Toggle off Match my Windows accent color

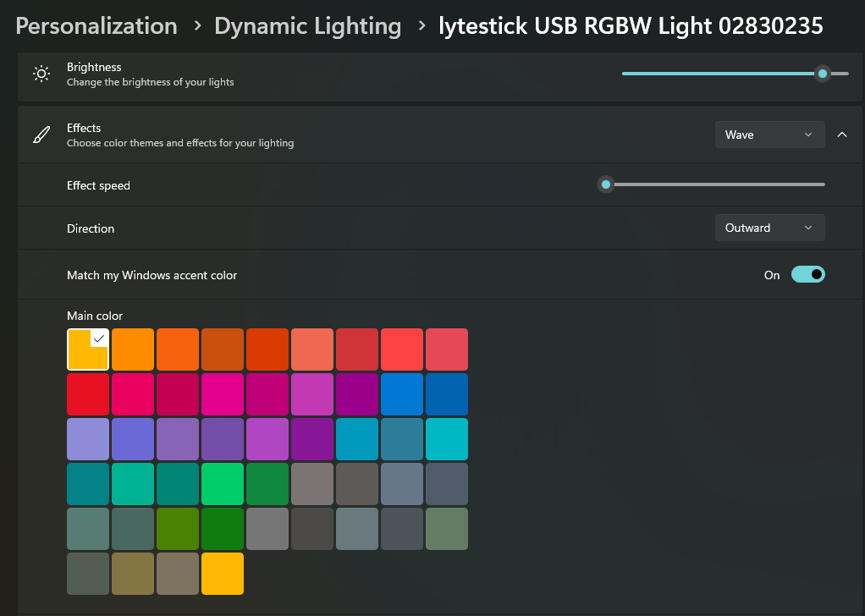click(x=807, y=275)
